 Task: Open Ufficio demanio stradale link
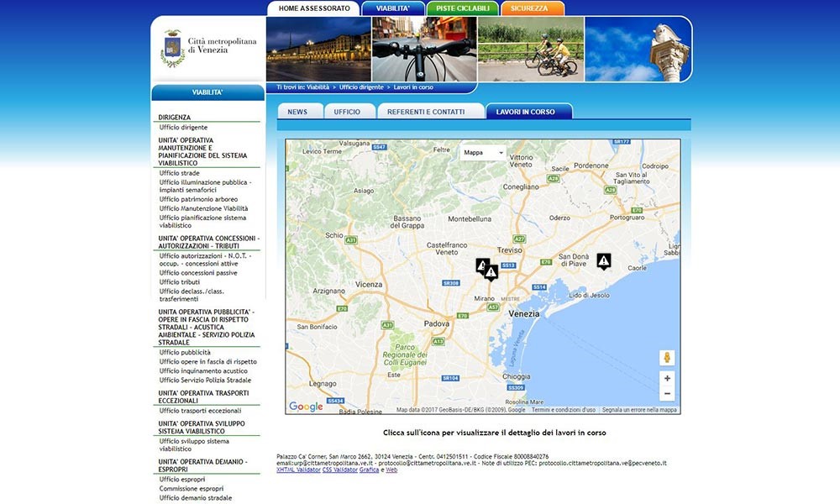196,497
